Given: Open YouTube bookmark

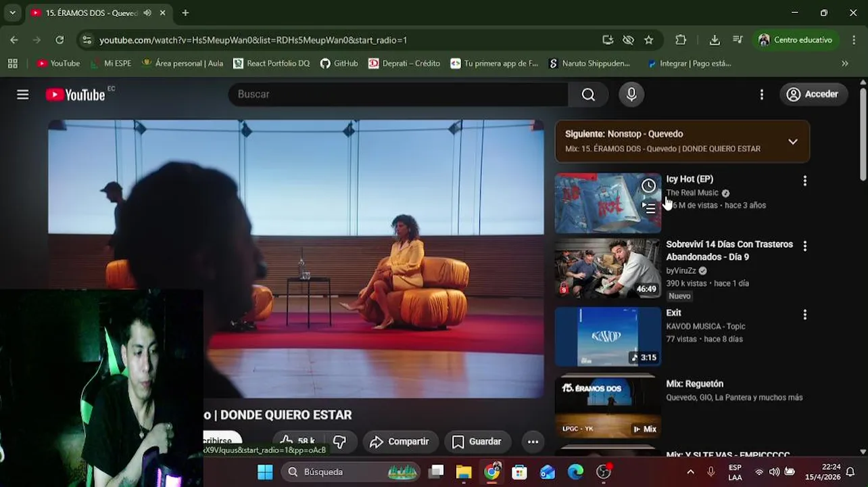Looking at the screenshot, I should tap(58, 64).
